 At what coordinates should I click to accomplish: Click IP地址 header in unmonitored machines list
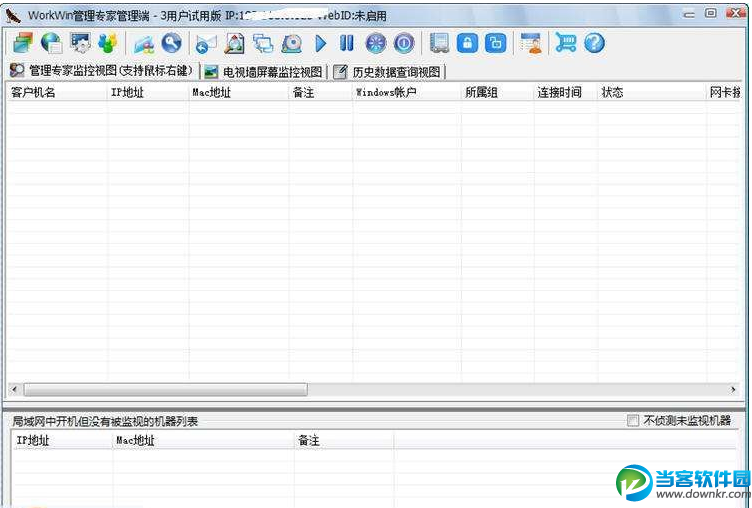pyautogui.click(x=61, y=440)
